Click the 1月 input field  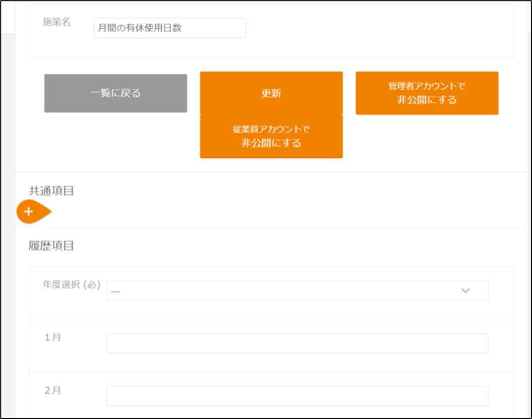tap(297, 343)
